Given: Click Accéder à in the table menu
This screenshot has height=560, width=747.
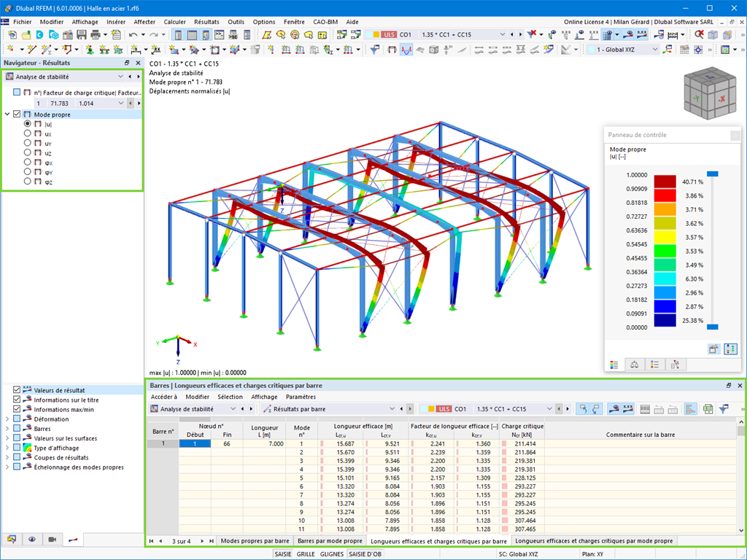Looking at the screenshot, I should (x=164, y=397).
